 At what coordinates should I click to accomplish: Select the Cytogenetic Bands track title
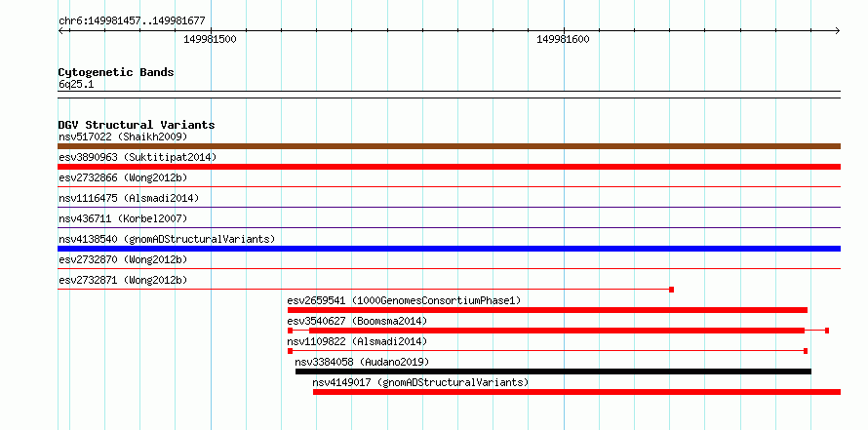116,72
